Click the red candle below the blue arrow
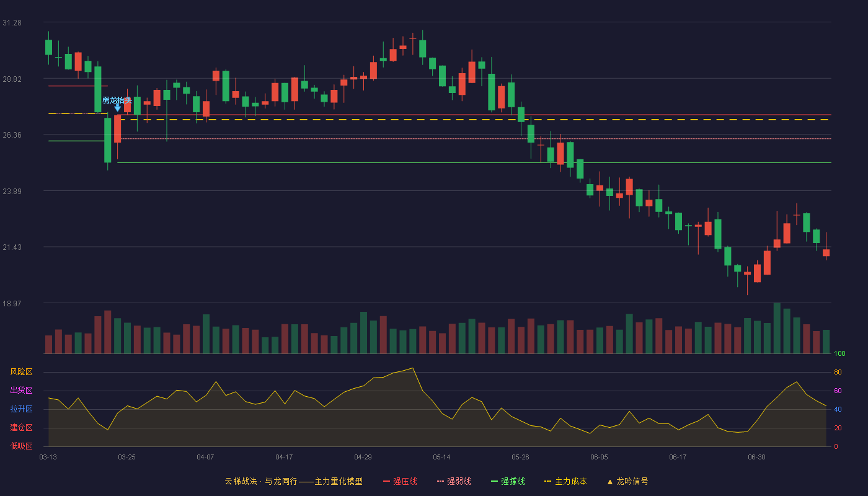This screenshot has height=496, width=868. (117, 129)
